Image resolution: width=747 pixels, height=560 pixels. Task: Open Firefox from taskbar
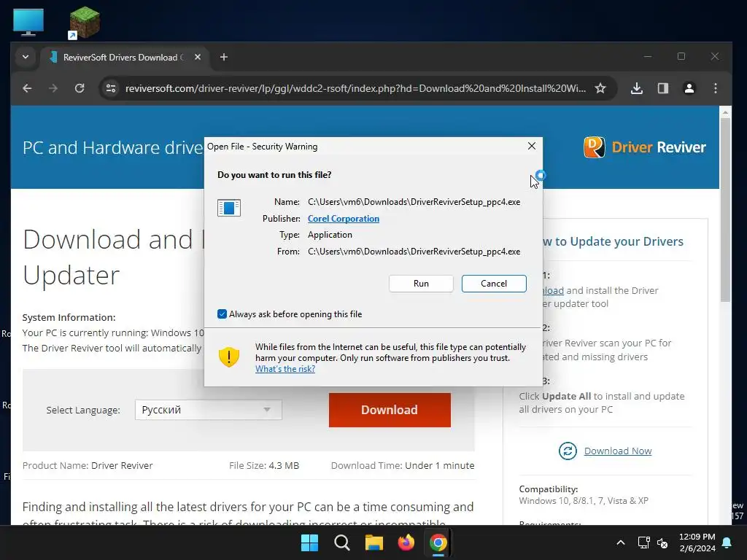(406, 542)
